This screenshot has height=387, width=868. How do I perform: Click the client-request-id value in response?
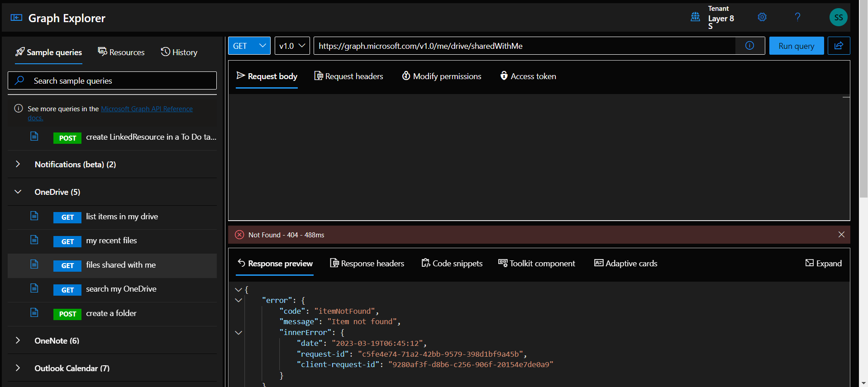(x=471, y=364)
